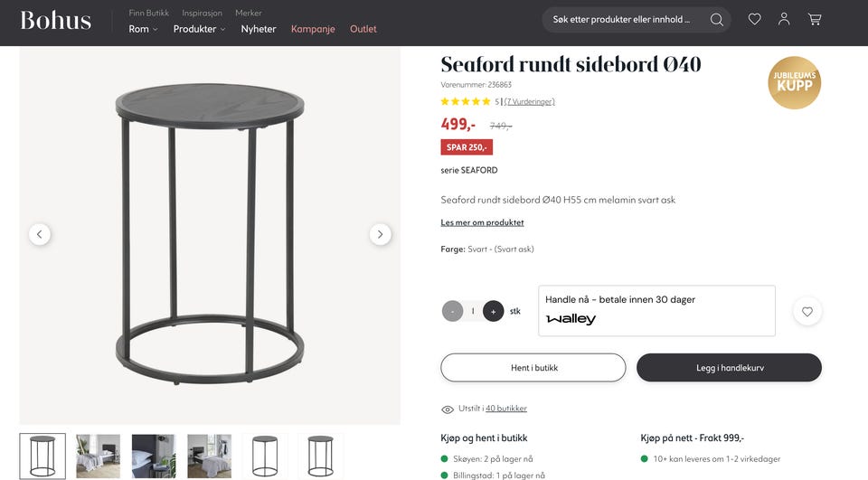Decrease quantity with minus button
The height and width of the screenshot is (480, 868).
click(x=452, y=311)
